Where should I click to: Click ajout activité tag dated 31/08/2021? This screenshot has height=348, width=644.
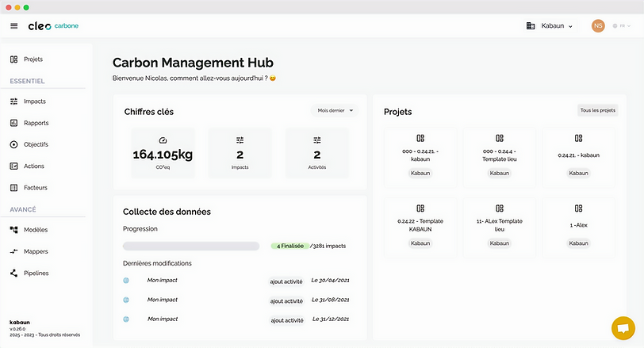(286, 300)
